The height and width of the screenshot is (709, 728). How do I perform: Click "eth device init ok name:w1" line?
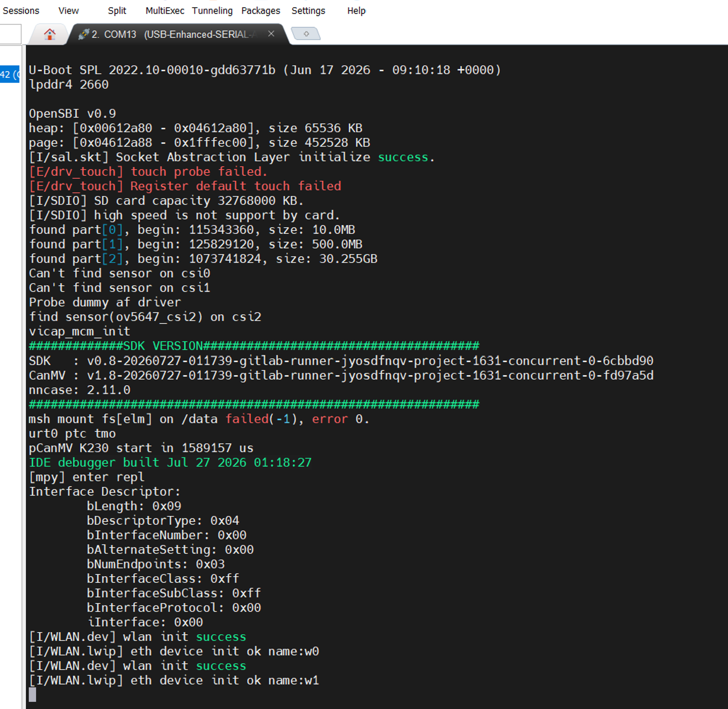[174, 681]
